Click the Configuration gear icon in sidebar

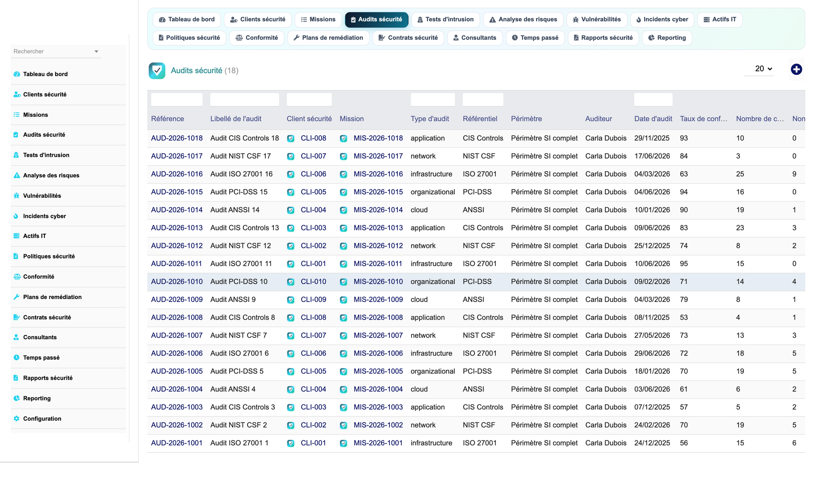pyautogui.click(x=17, y=419)
